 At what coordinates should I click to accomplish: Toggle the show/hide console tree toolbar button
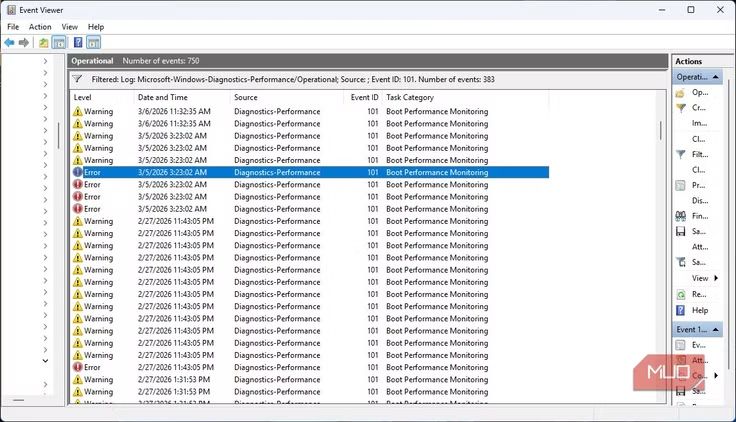click(59, 43)
